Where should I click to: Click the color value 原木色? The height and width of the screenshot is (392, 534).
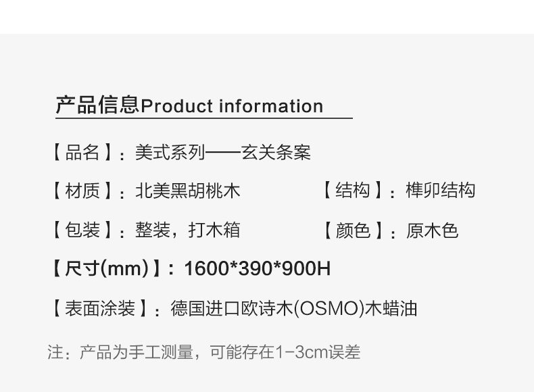432,230
